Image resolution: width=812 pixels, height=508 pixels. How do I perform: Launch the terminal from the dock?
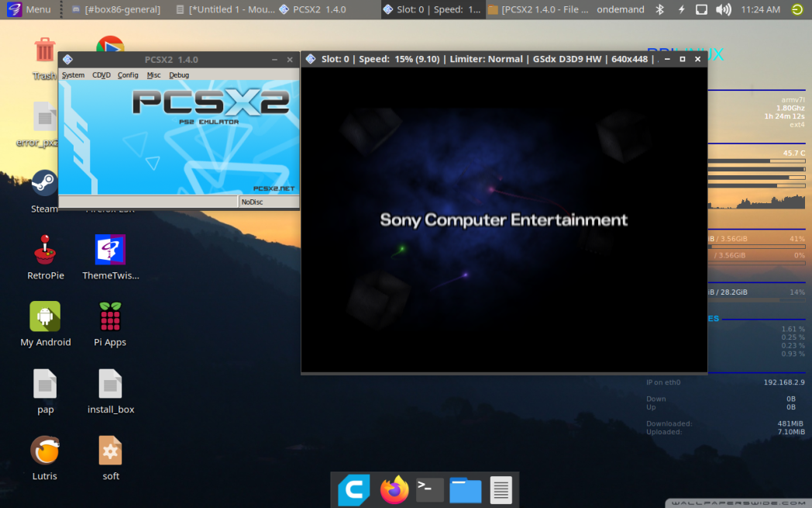click(x=430, y=490)
